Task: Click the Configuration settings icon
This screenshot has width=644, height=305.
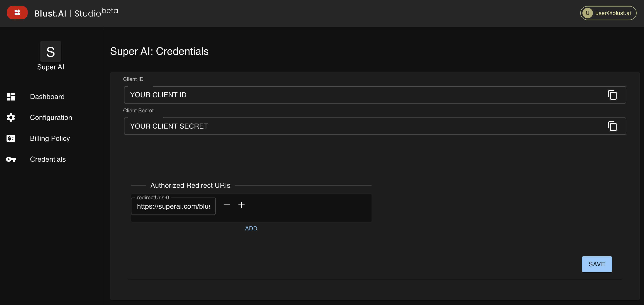Action: pos(11,117)
